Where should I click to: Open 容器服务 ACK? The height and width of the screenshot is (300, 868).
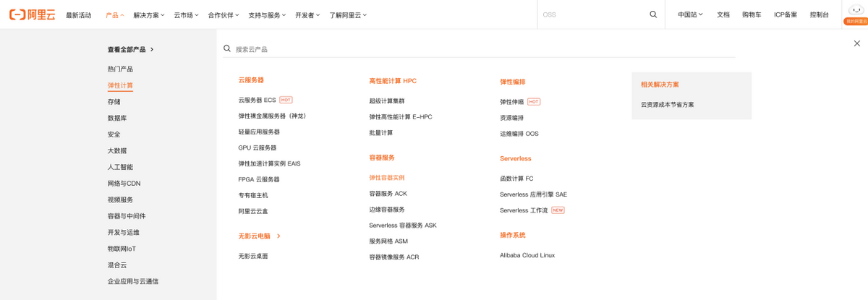tap(388, 194)
